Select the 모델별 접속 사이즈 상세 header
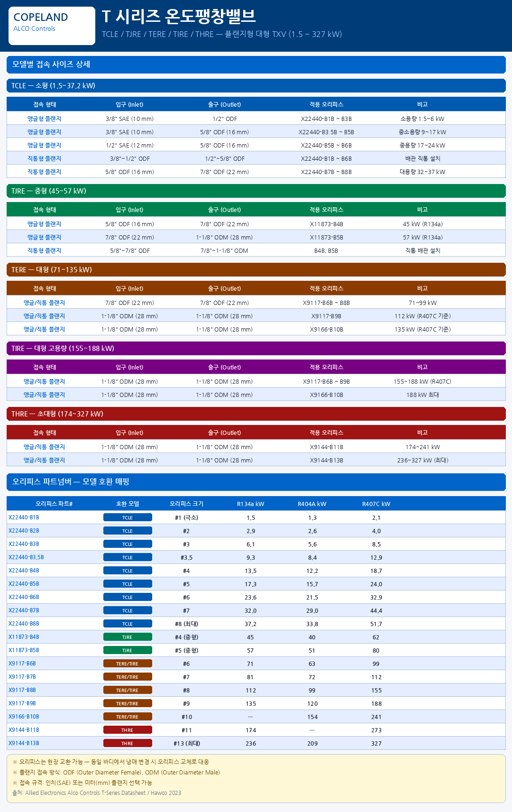 coord(256,65)
